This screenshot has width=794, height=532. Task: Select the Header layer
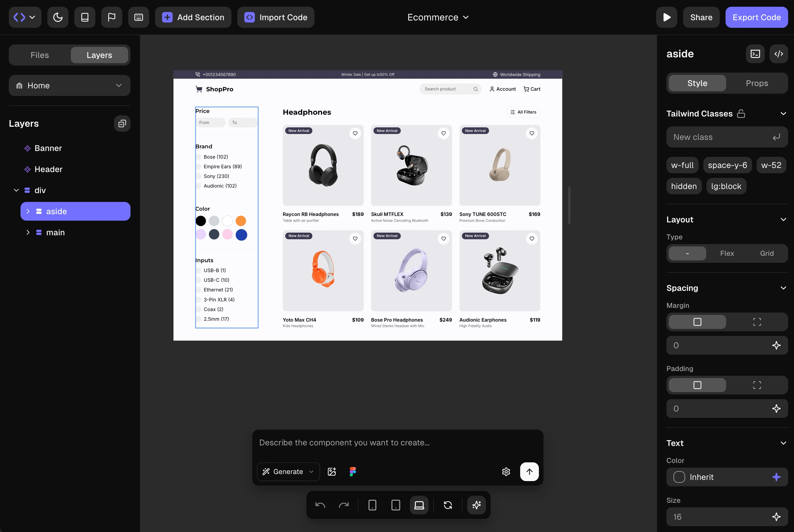pyautogui.click(x=49, y=169)
